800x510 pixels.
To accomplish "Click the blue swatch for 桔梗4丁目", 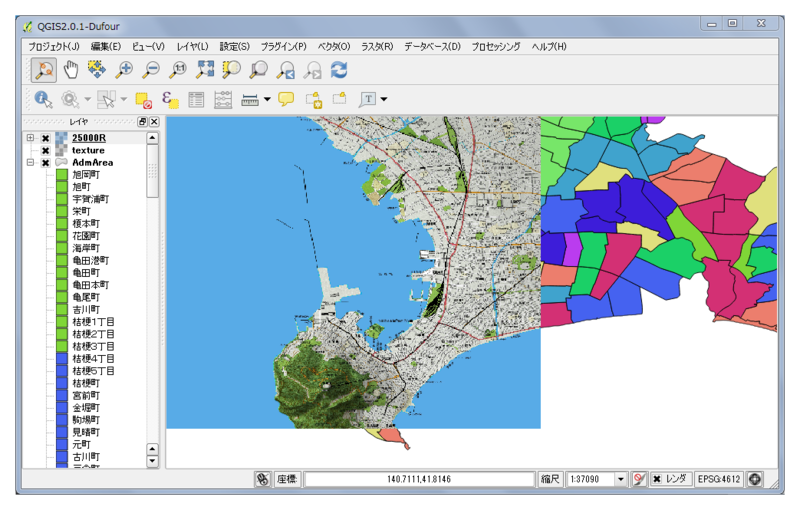I will [x=62, y=359].
